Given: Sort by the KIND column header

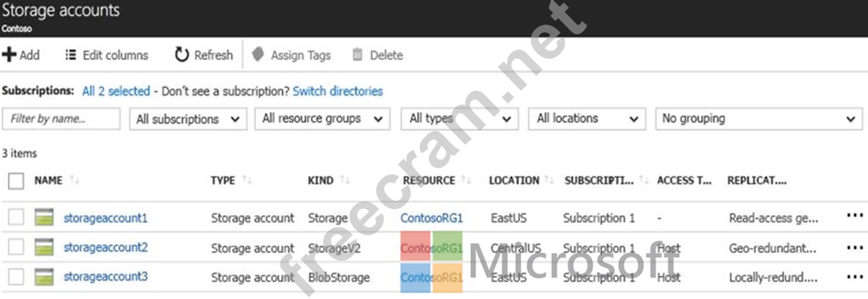Looking at the screenshot, I should tap(321, 181).
